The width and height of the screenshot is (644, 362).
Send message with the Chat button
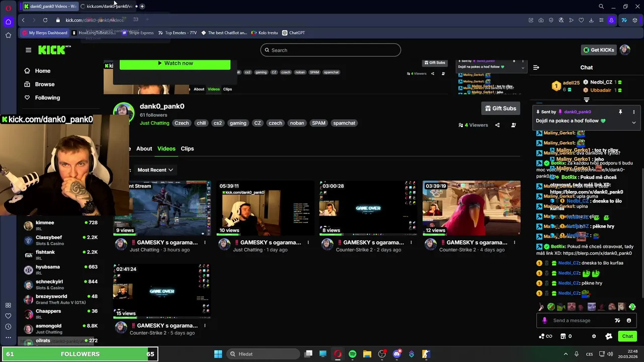tap(627, 336)
